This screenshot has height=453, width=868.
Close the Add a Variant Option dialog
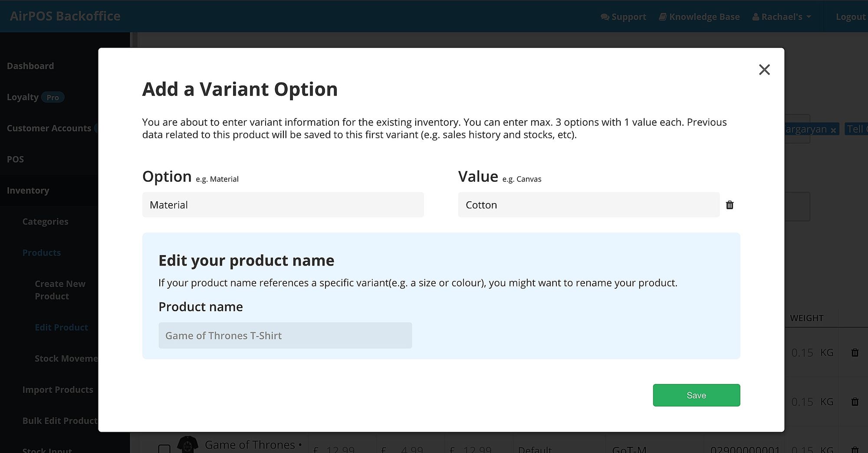pos(764,70)
